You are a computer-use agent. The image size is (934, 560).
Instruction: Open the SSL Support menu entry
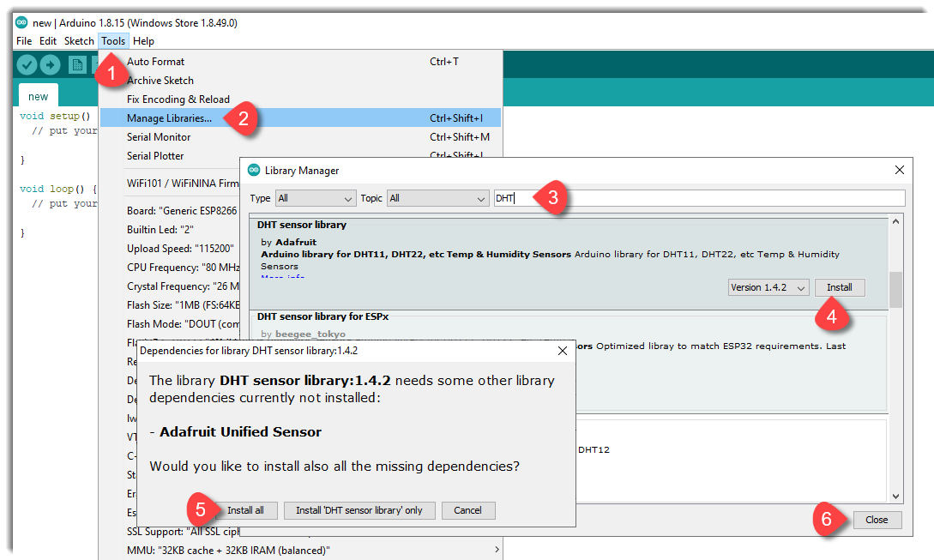[x=183, y=532]
